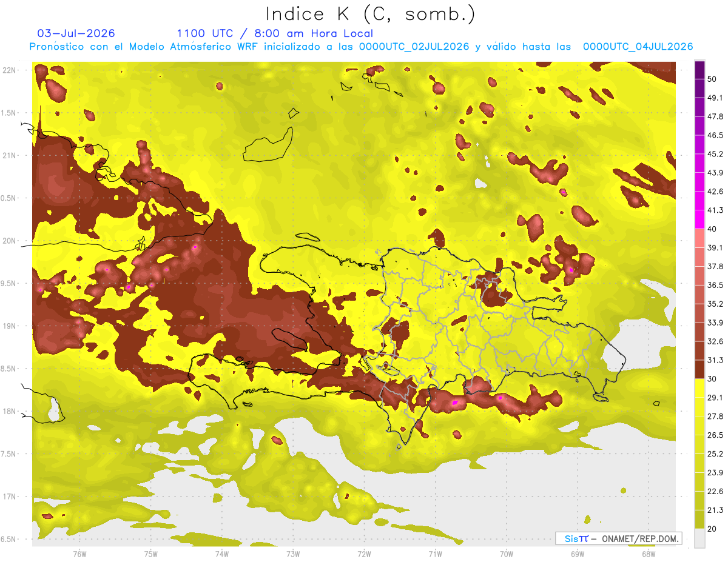
Task: Click colorbar value "50"
Action: click(713, 79)
